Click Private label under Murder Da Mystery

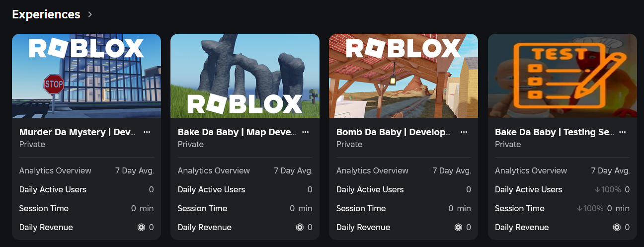point(32,144)
